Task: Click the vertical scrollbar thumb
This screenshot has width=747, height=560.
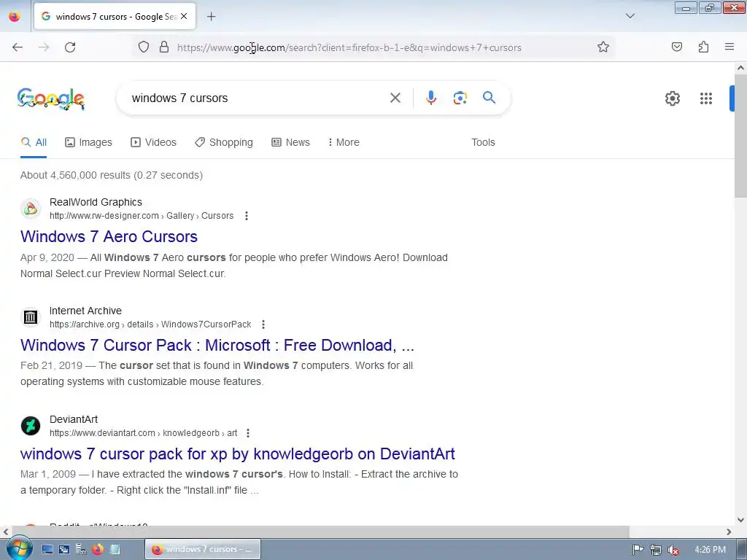Action: coord(740,136)
